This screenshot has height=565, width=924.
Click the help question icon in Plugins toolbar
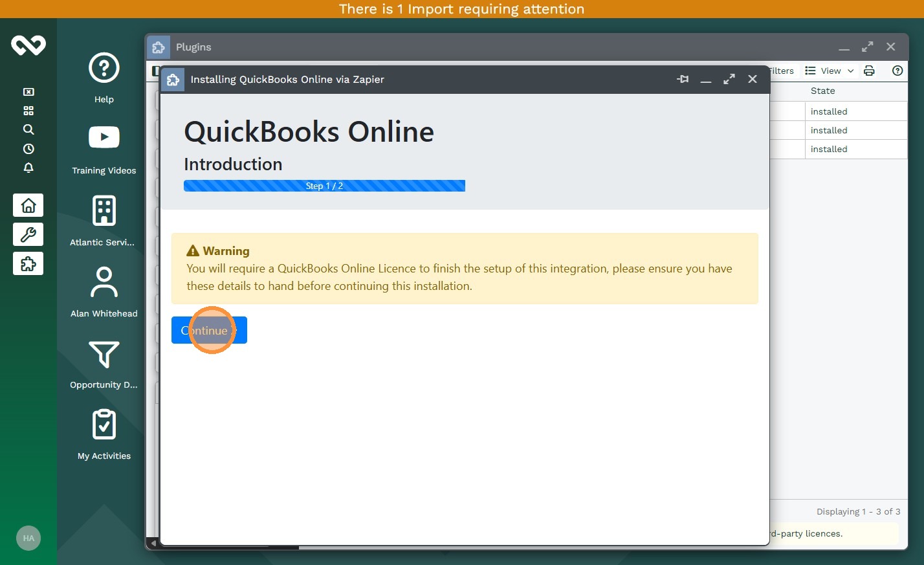point(897,71)
